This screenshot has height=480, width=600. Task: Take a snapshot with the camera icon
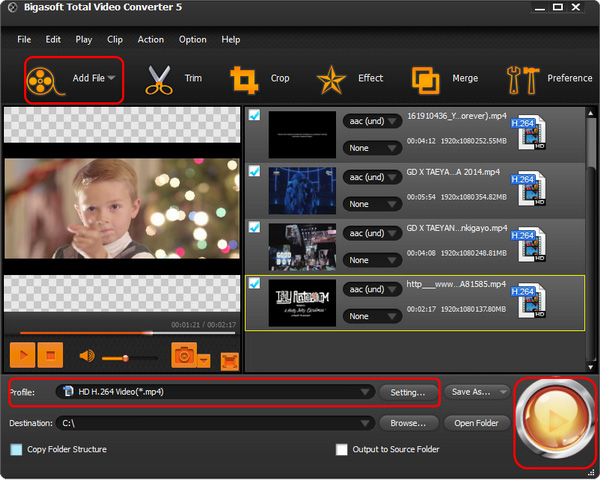(x=184, y=355)
